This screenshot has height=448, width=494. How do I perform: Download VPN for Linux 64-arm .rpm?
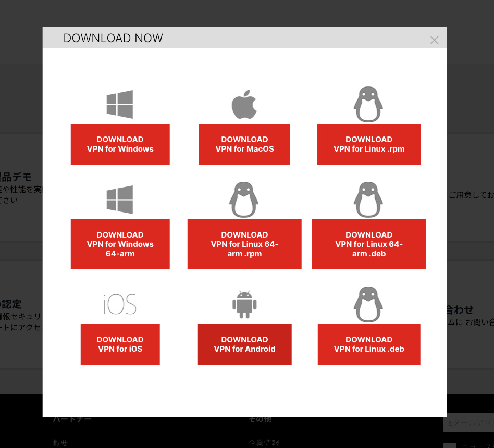click(x=244, y=244)
